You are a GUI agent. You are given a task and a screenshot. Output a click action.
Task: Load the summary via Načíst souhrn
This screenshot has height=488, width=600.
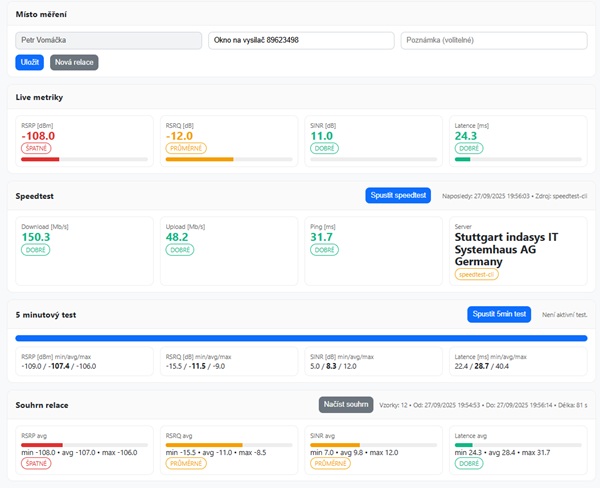click(x=346, y=404)
